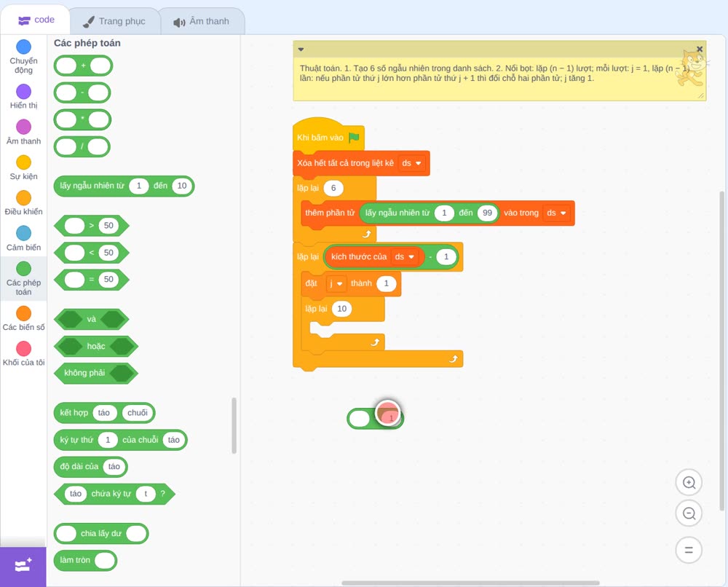This screenshot has width=728, height=587.
Task: Click the green flag on hat block
Action: 354,138
